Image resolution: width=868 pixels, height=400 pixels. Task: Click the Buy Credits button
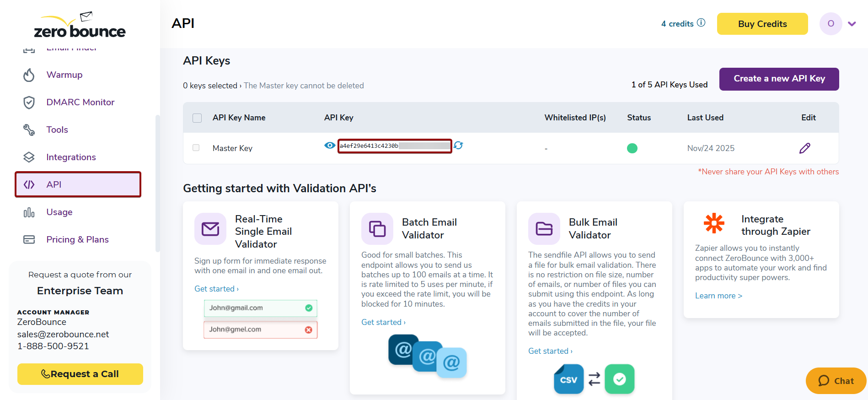(762, 24)
